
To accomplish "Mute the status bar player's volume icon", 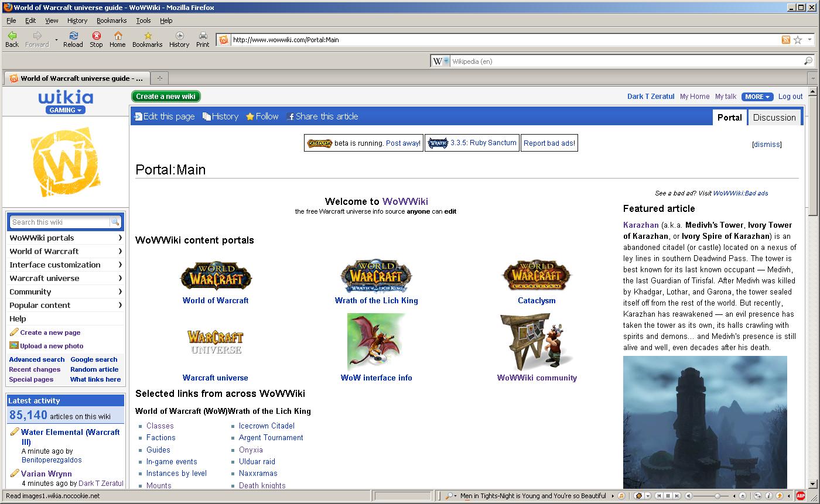I will 689,496.
